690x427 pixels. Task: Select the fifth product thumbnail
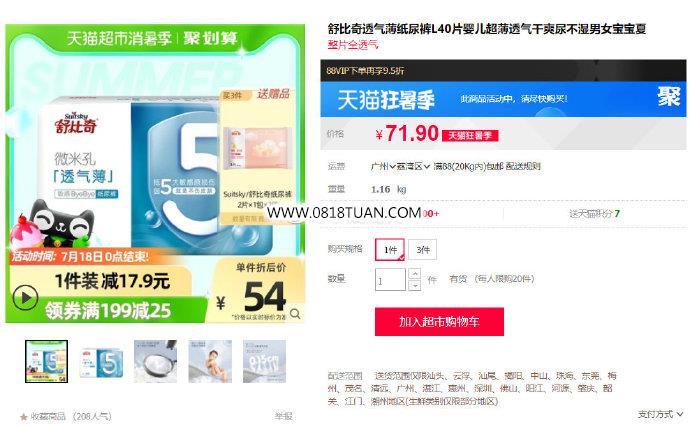click(264, 361)
